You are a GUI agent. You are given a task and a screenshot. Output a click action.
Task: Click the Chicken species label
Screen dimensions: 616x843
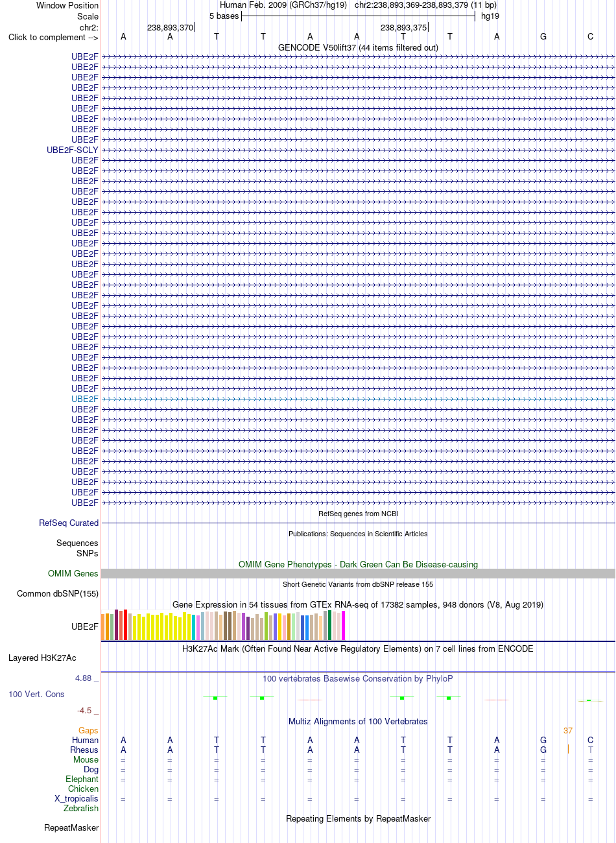tap(83, 789)
